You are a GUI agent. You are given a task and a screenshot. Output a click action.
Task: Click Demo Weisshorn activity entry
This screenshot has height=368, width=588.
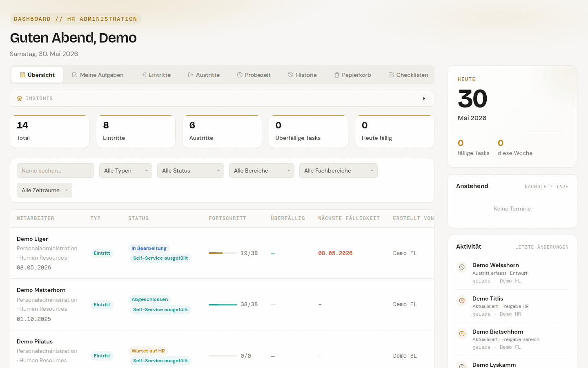[512, 273]
